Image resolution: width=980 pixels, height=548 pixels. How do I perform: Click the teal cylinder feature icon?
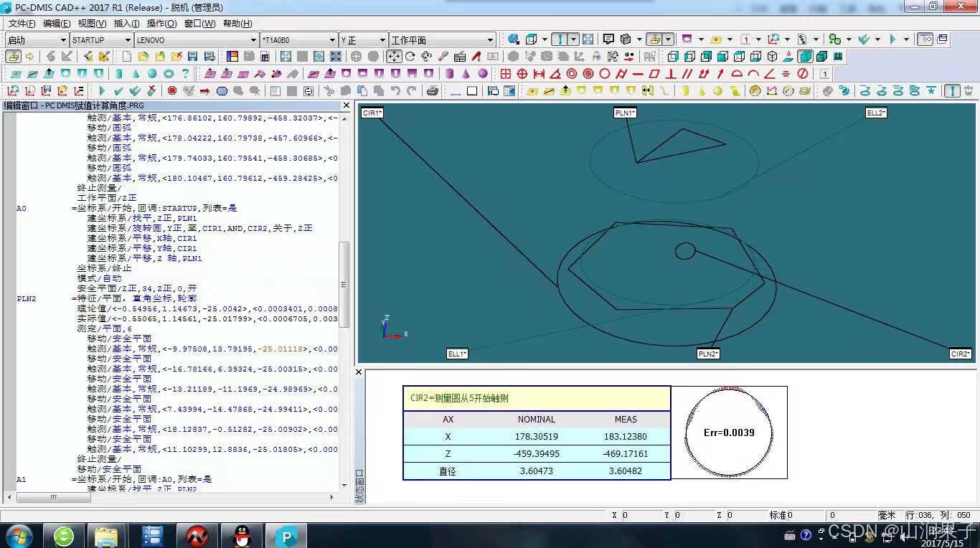click(x=118, y=73)
